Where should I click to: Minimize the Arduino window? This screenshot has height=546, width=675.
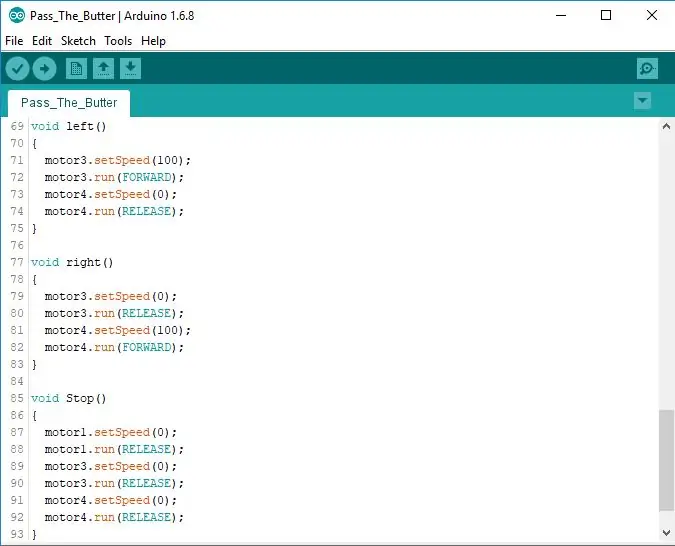[561, 16]
